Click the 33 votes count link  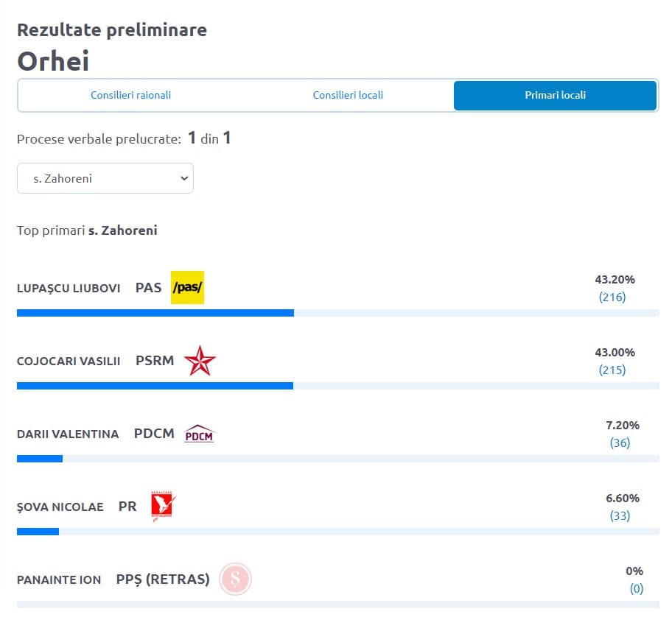[x=620, y=515]
